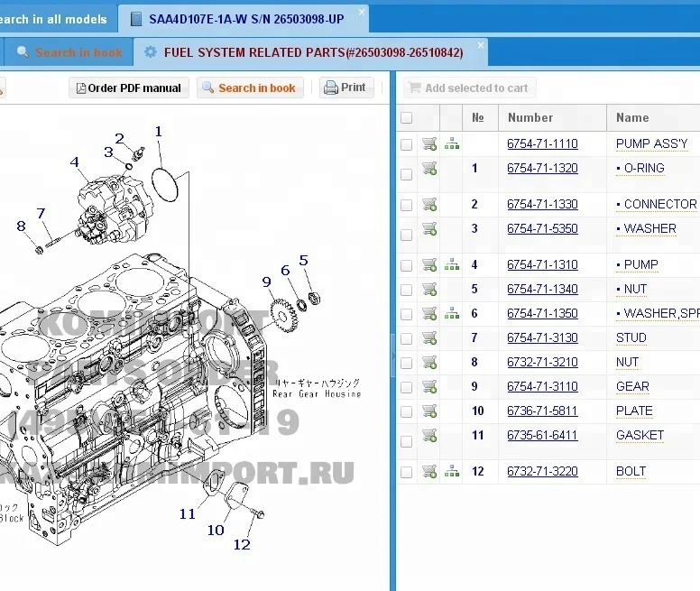This screenshot has width=700, height=591.
Task: Open structure tree icon for item 12 BOLT
Action: [x=452, y=471]
